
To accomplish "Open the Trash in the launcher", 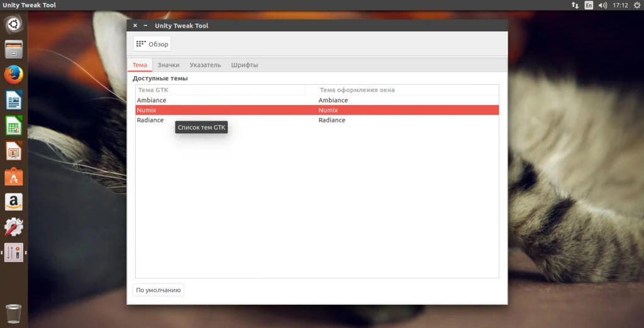I will (x=14, y=313).
